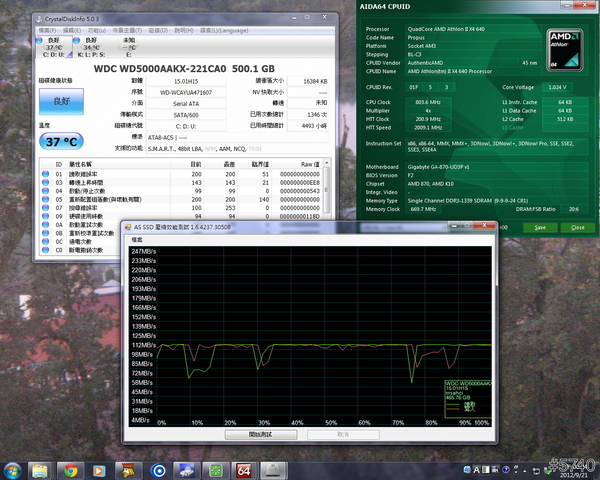Open Chrome from the taskbar
The height and width of the screenshot is (480, 600).
click(72, 469)
